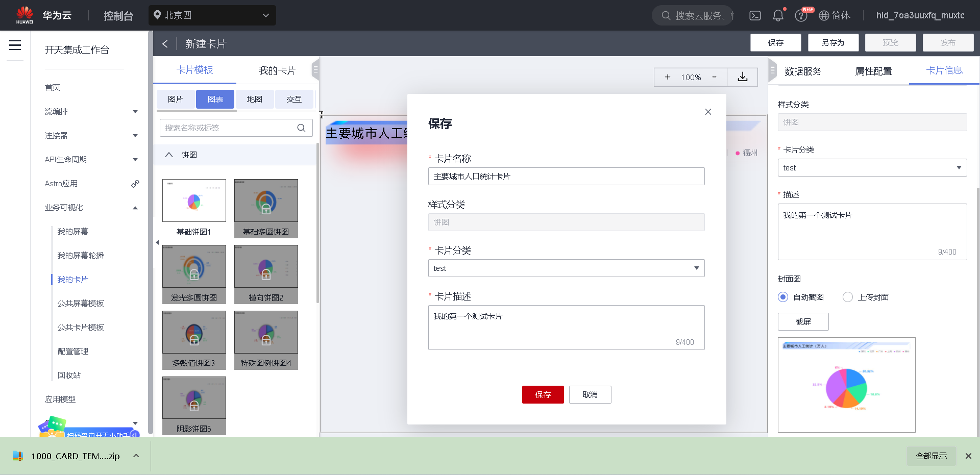Open 公共卡片模板 in sidebar

point(81,328)
